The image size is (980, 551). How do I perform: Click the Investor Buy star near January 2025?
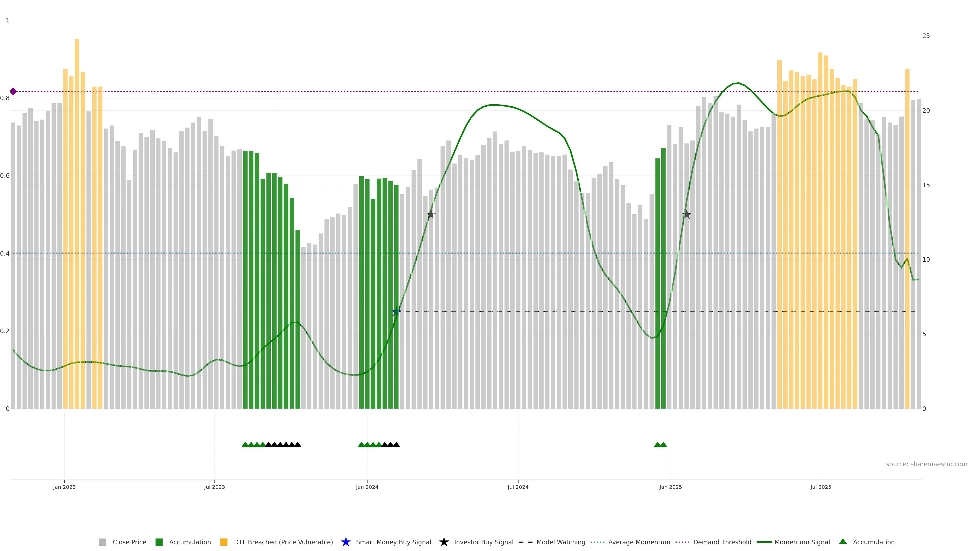pyautogui.click(x=686, y=215)
